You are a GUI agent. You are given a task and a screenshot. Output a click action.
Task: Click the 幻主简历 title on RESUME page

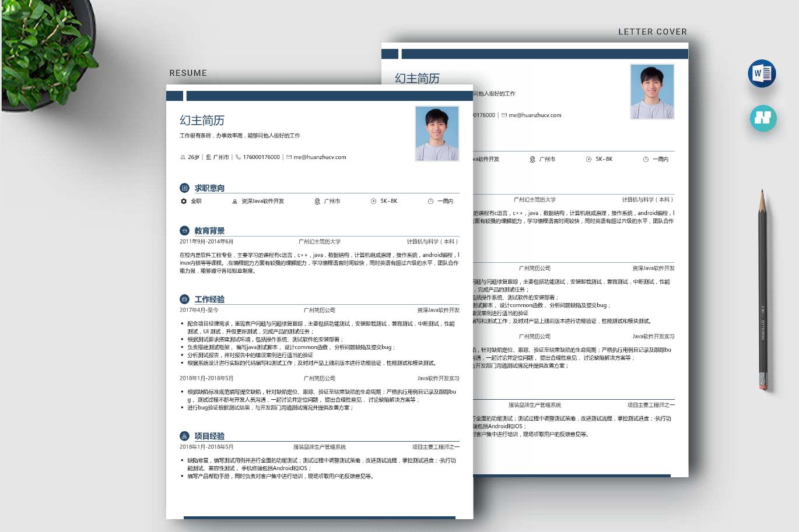point(202,121)
